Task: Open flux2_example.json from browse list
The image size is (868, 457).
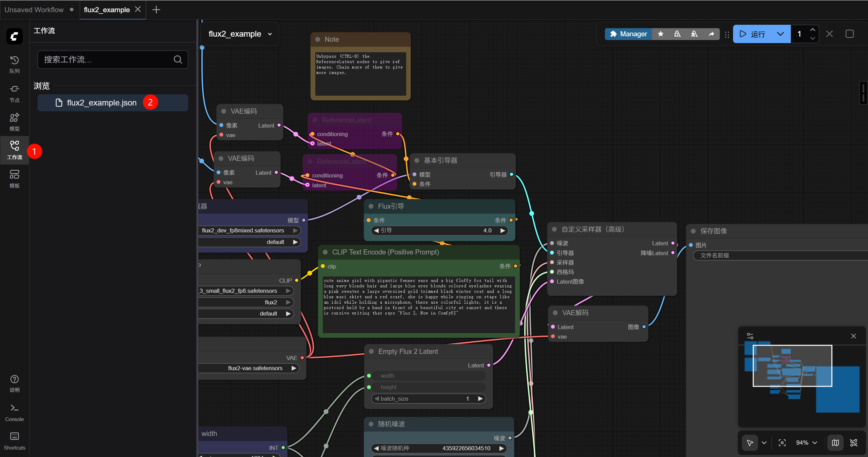Action: pyautogui.click(x=102, y=102)
